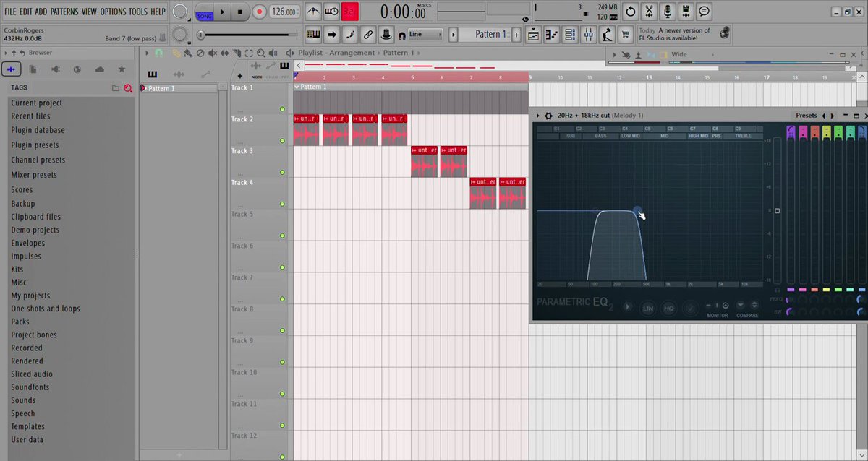
Task: Expand the pattern selector left arrow
Action: coord(454,34)
